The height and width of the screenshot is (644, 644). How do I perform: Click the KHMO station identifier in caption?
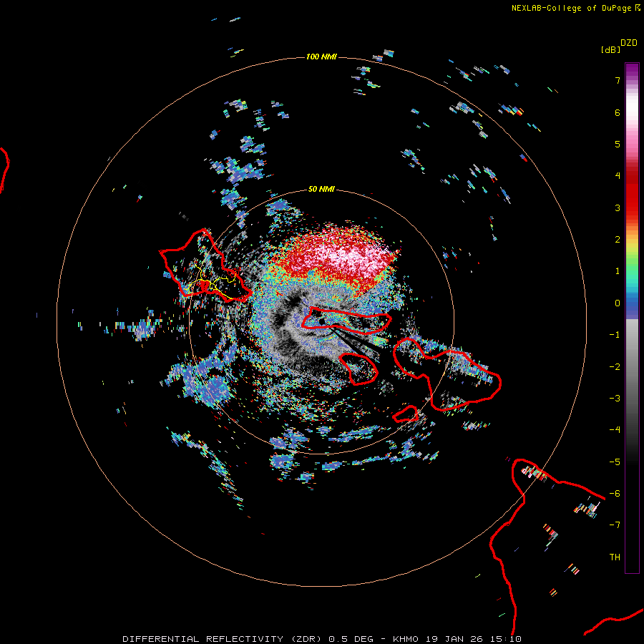pos(406,639)
